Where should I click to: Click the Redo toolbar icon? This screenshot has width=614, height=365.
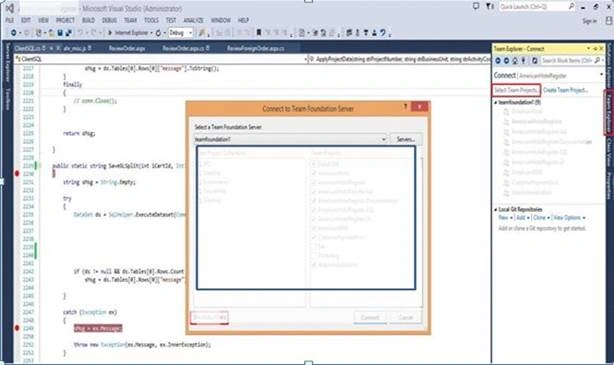[x=94, y=33]
